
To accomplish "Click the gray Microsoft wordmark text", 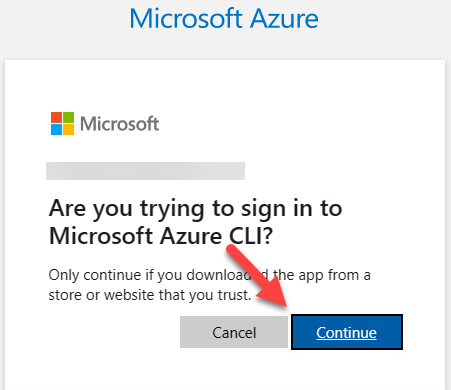I will click(120, 124).
